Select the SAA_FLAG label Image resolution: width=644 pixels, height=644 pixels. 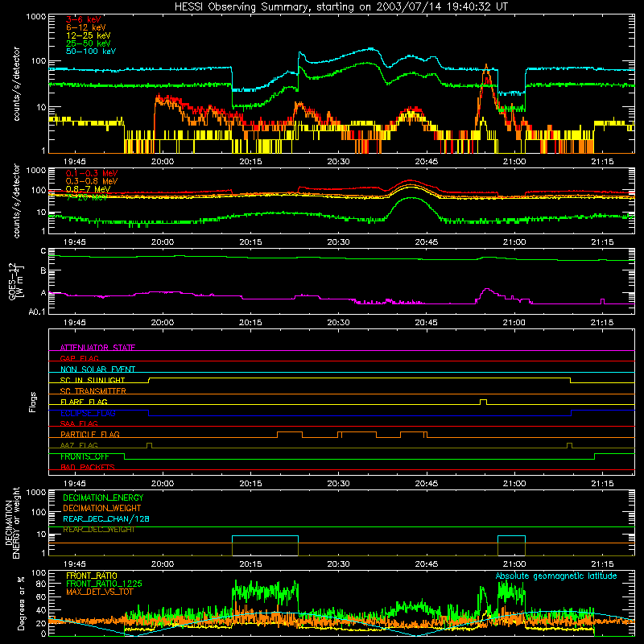[79, 423]
